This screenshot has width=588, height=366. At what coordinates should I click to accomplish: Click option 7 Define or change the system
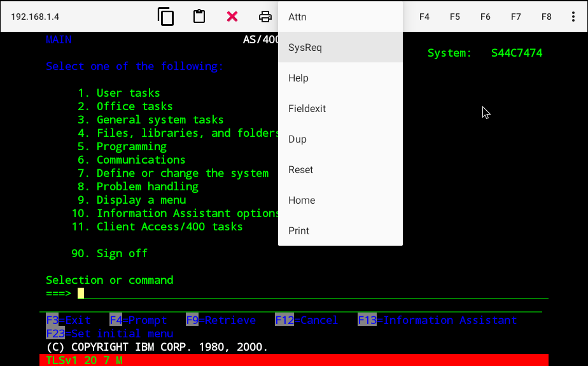tap(173, 173)
